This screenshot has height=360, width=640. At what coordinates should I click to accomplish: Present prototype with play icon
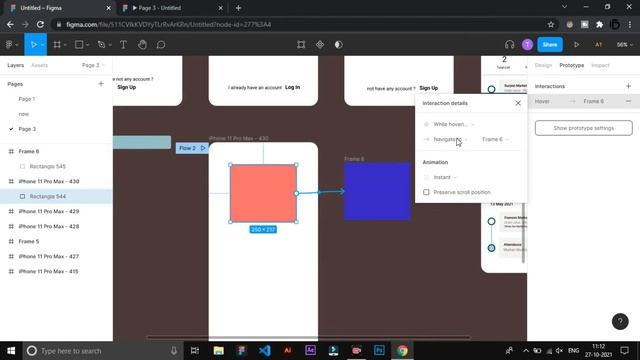(x=577, y=44)
